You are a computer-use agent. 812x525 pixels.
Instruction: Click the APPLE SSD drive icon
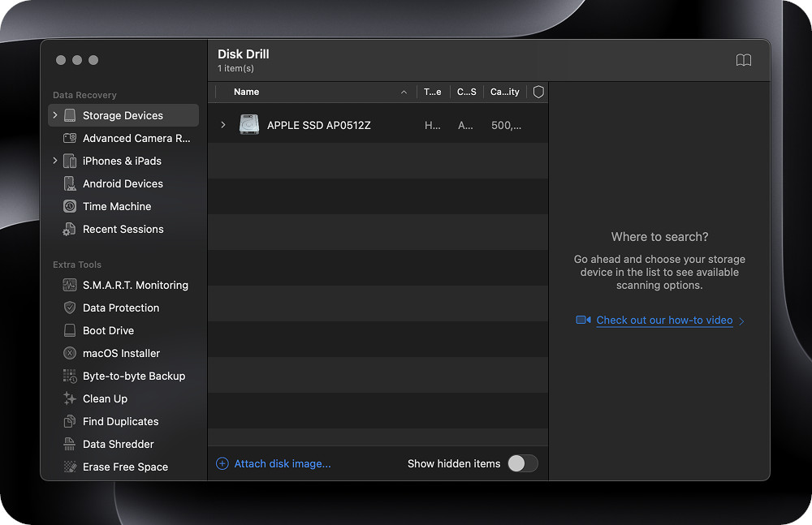pos(248,125)
